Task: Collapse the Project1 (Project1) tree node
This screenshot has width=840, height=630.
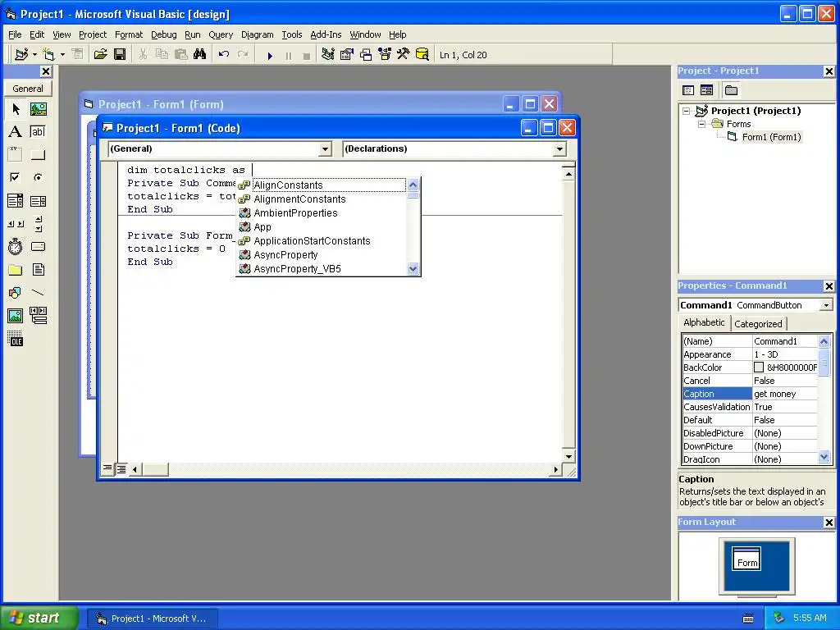Action: [687, 112]
